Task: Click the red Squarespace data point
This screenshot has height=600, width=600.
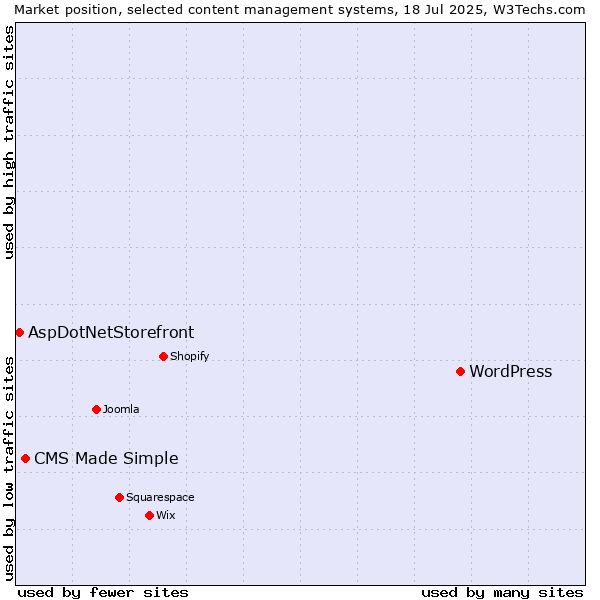Action: coord(119,497)
